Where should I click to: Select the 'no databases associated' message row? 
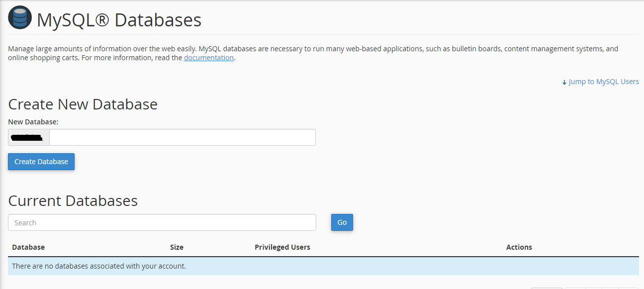(323, 266)
